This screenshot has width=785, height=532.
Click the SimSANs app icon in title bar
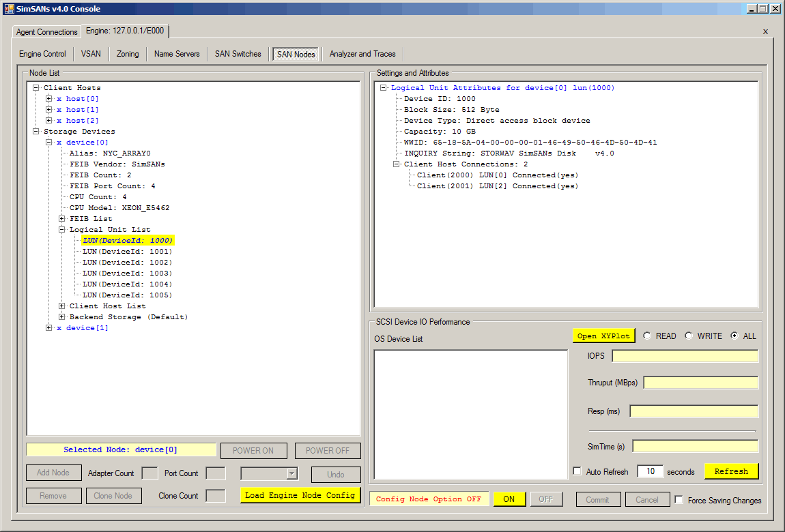coord(8,8)
